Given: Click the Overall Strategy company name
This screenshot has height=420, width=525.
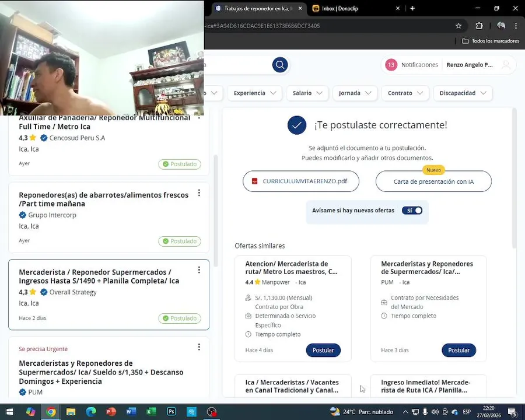Looking at the screenshot, I should (73, 292).
